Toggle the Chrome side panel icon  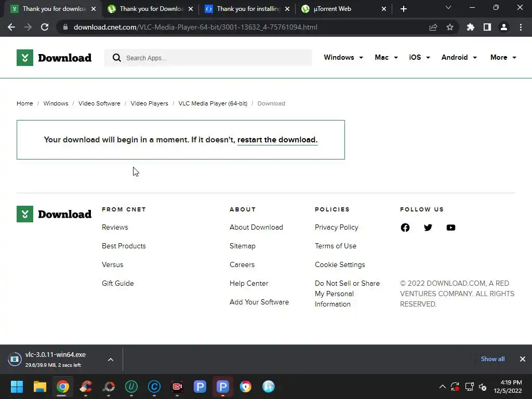[x=487, y=27]
